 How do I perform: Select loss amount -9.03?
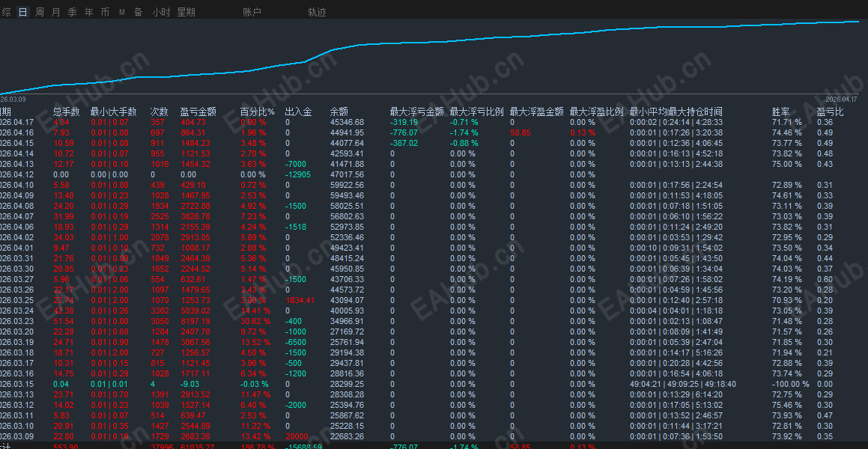pyautogui.click(x=190, y=385)
